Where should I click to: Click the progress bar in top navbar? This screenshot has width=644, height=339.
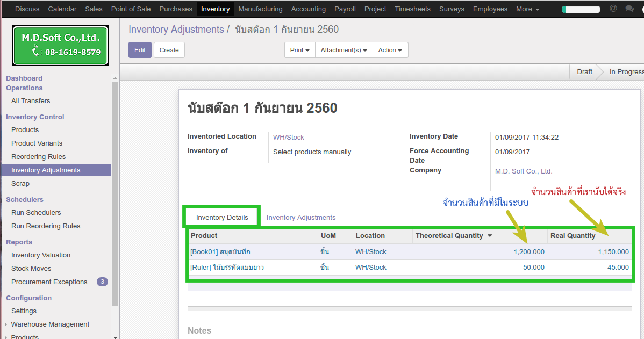point(581,9)
